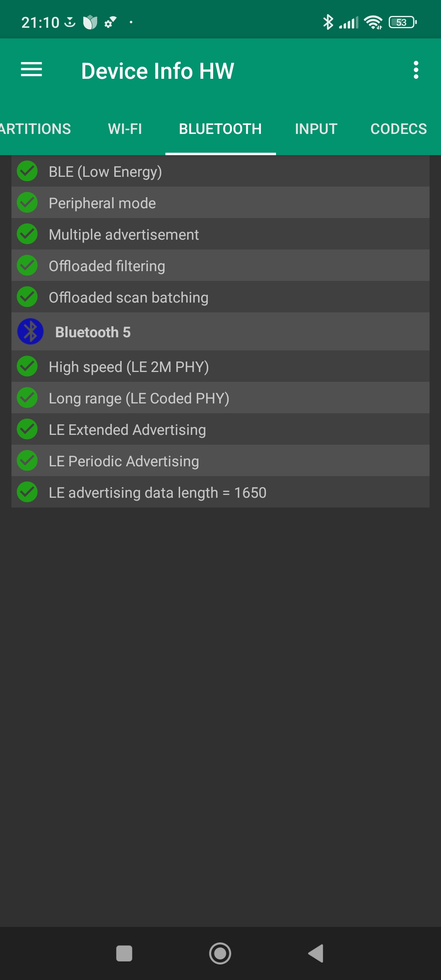The image size is (441, 980).
Task: Select the Offloaded scan batching row
Action: (220, 297)
